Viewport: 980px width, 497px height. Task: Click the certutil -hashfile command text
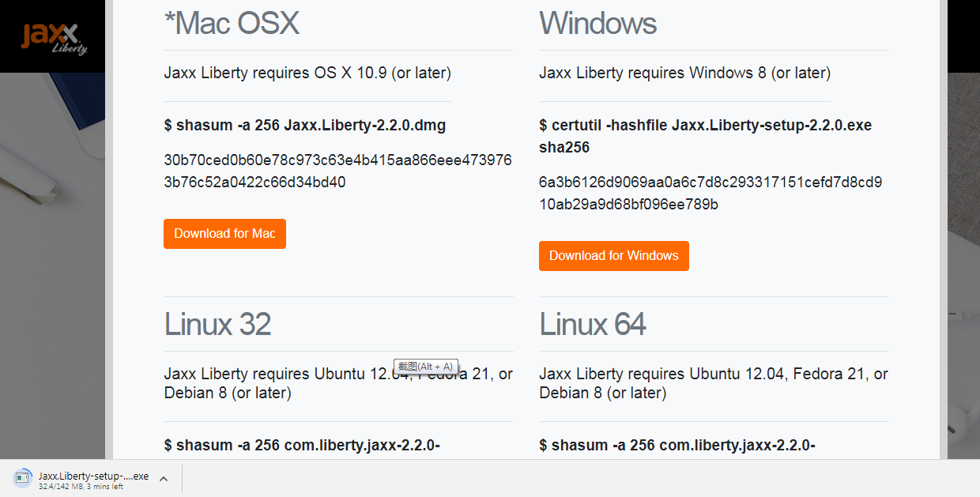tap(706, 137)
